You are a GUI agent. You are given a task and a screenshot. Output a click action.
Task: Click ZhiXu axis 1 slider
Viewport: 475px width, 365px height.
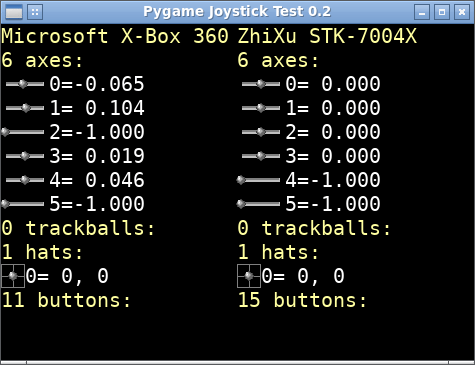[261, 108]
